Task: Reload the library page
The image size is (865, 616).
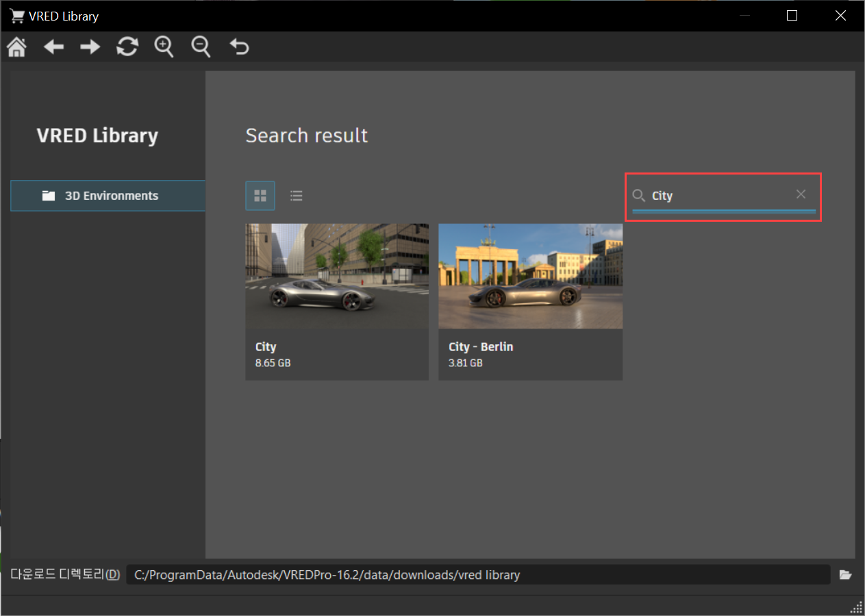Action: tap(127, 47)
